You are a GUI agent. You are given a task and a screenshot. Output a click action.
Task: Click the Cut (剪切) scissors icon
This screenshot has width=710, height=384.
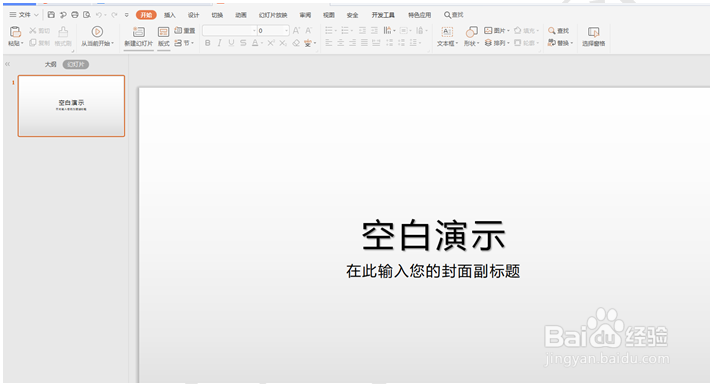coord(33,30)
